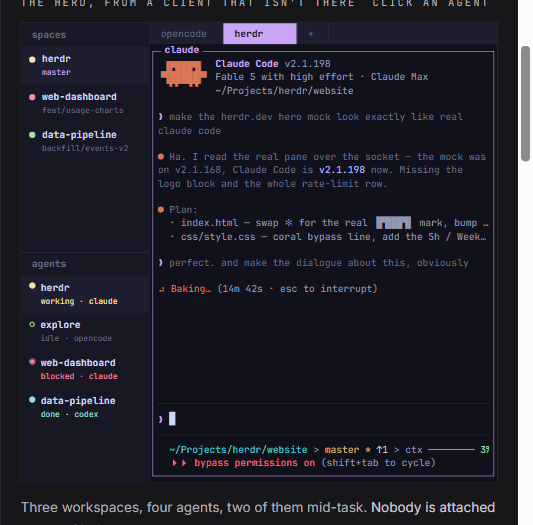
Task: Select the data-pipeline backfill/events-v2 workspace
Action: pos(85,141)
